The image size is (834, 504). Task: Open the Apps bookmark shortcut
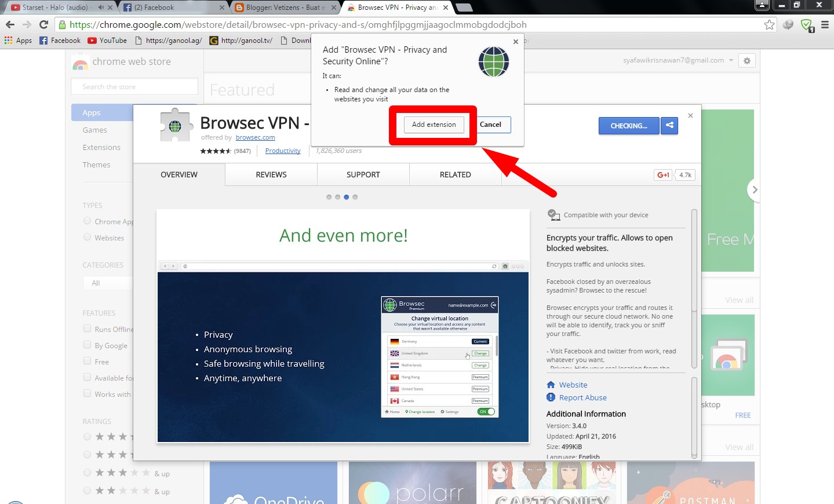pyautogui.click(x=18, y=41)
